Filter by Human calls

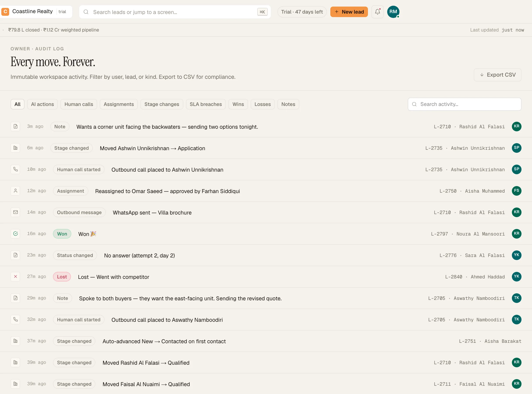(x=79, y=104)
